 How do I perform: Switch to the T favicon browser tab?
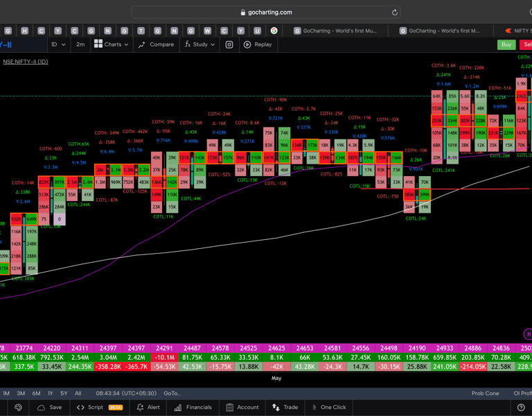click(x=141, y=31)
